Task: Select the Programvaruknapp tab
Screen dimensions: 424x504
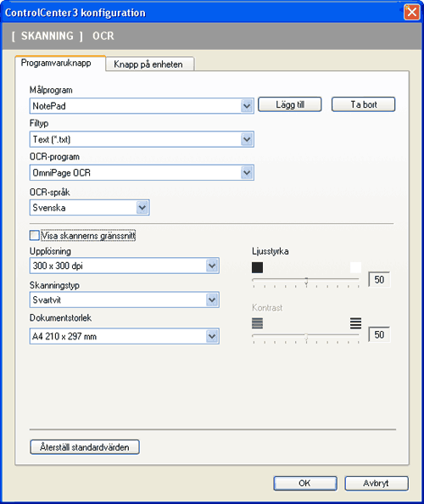Action: point(60,63)
